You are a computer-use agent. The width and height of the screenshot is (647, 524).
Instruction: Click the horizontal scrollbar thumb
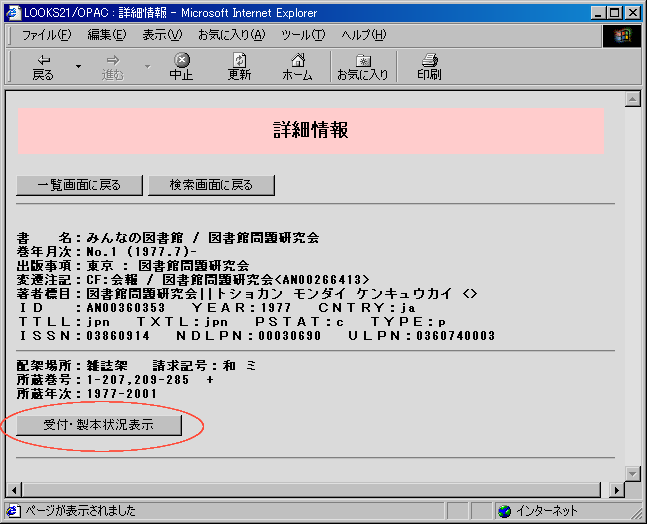[x=312, y=490]
